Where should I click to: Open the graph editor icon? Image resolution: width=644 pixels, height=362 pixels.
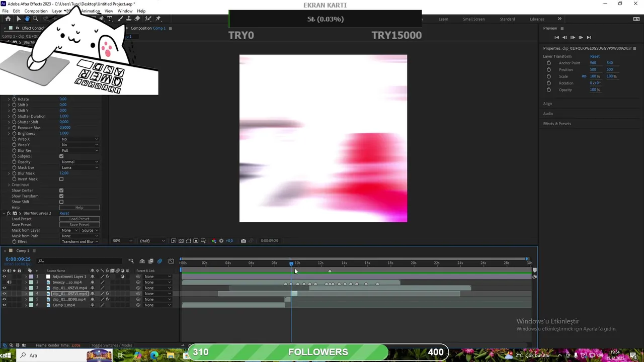171,261
